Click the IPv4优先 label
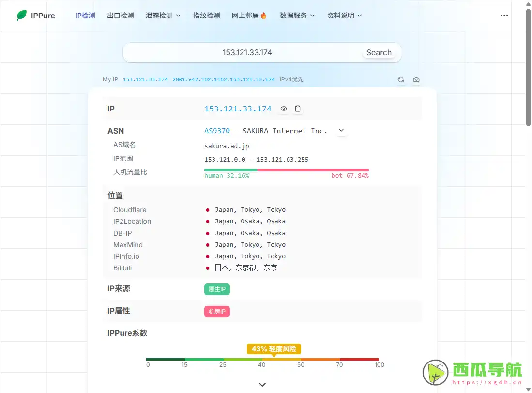532x393 pixels. 291,79
